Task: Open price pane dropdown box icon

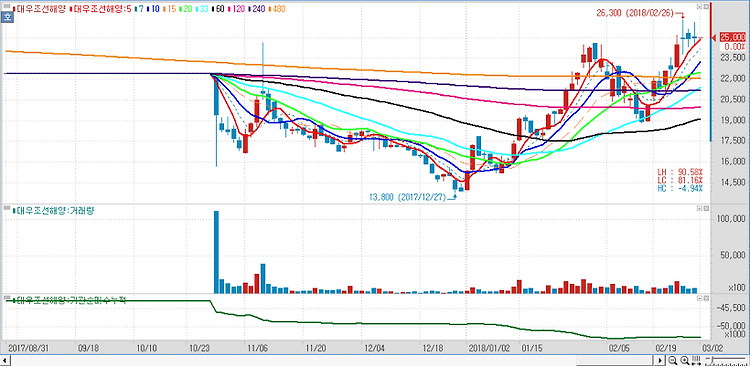Action: (699, 7)
